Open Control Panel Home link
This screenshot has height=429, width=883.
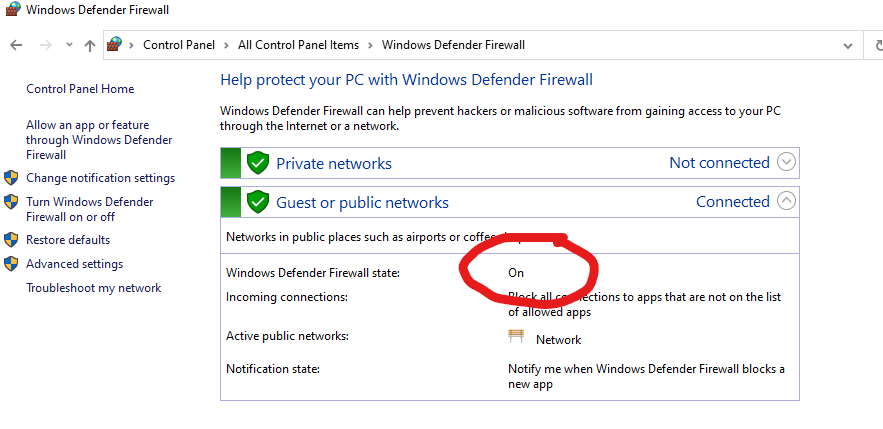click(80, 89)
